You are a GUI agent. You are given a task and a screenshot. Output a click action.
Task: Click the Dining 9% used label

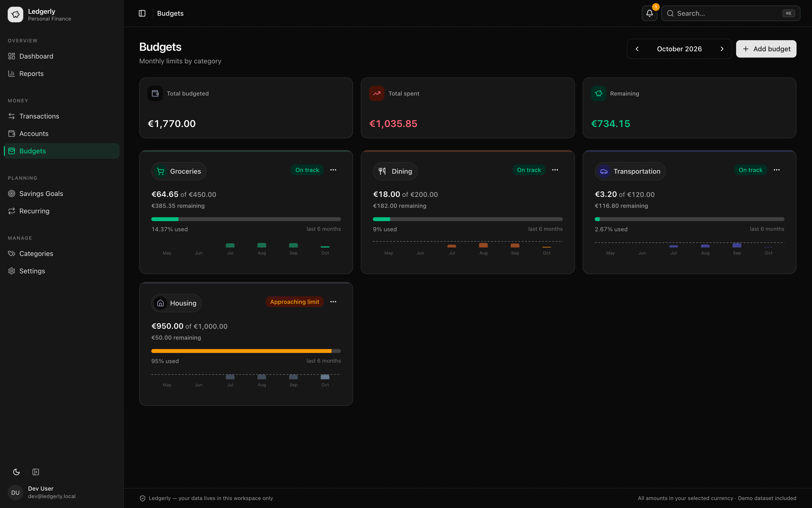385,229
